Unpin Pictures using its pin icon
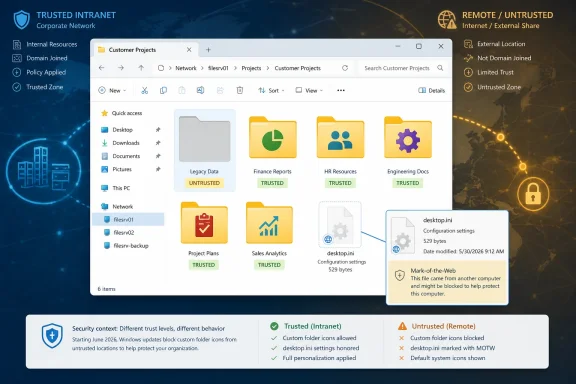576x384 pixels. click(158, 169)
